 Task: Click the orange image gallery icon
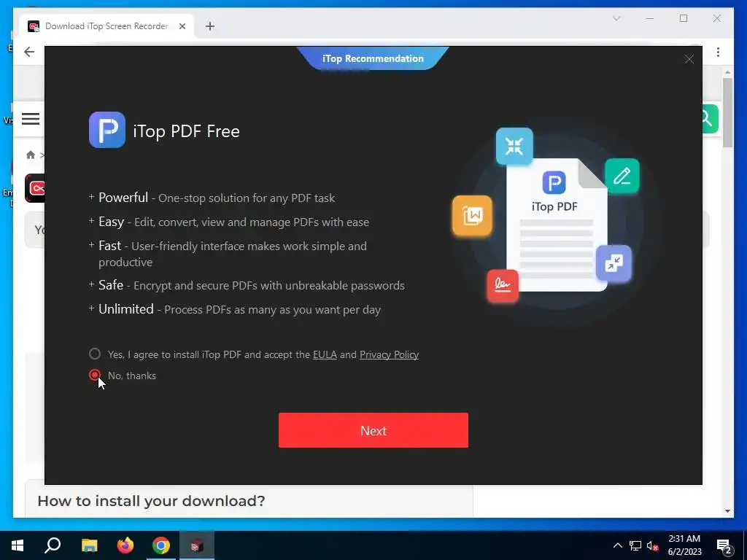472,216
